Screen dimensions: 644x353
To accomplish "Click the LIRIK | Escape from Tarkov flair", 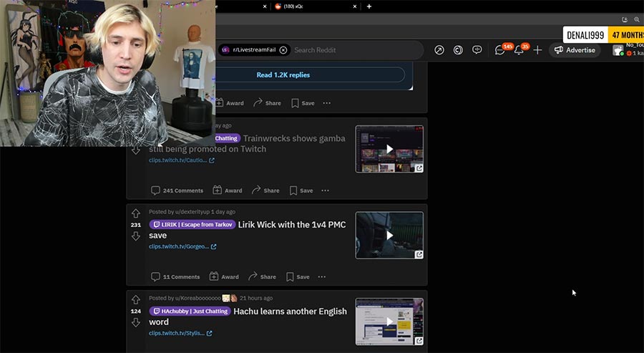I will [192, 224].
